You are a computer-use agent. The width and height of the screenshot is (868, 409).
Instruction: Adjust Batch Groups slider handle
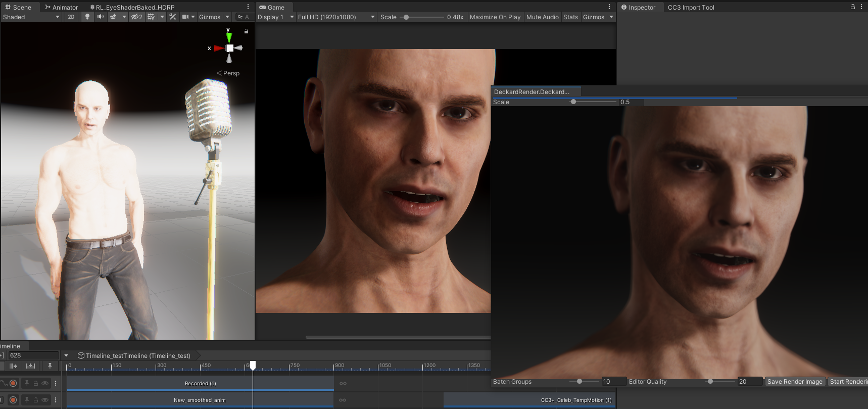point(580,381)
